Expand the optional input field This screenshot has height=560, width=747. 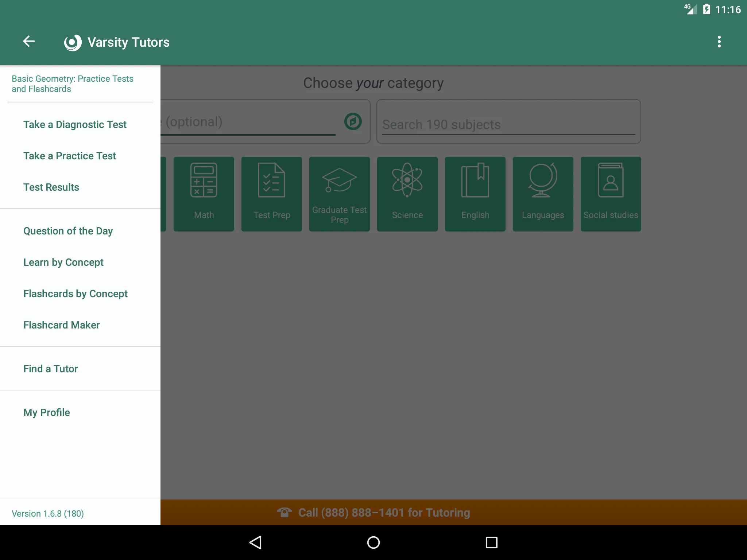(352, 122)
